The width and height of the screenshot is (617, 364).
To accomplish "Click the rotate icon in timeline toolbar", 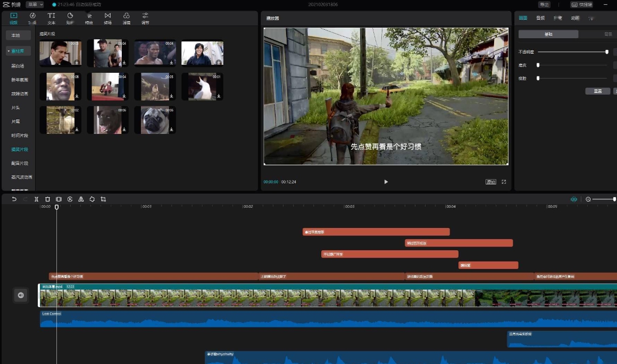I will 92,199.
